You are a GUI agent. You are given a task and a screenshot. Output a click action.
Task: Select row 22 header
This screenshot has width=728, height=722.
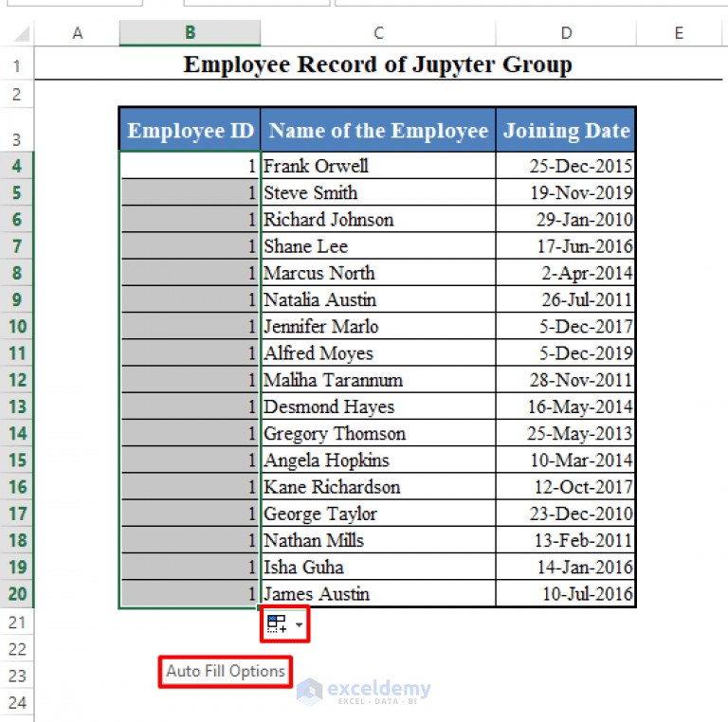point(17,649)
